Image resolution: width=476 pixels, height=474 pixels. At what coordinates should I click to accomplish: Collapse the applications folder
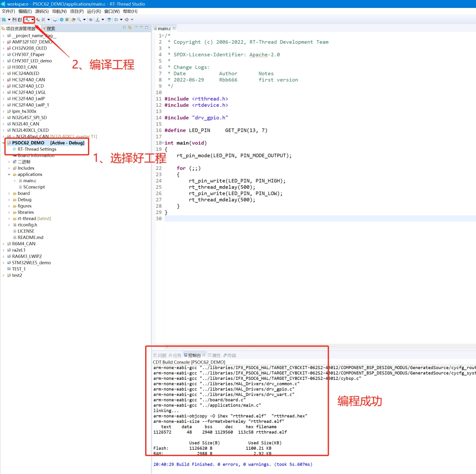(9, 175)
